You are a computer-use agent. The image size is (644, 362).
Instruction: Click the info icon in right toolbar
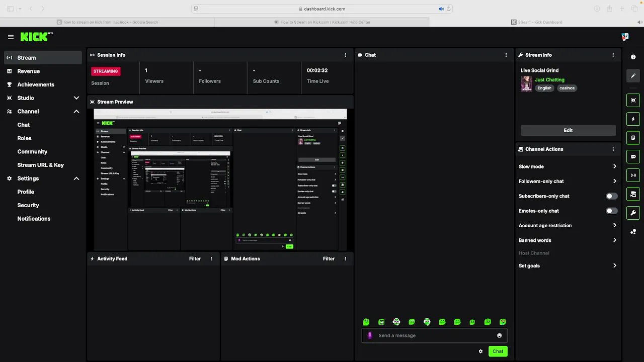coord(633,57)
